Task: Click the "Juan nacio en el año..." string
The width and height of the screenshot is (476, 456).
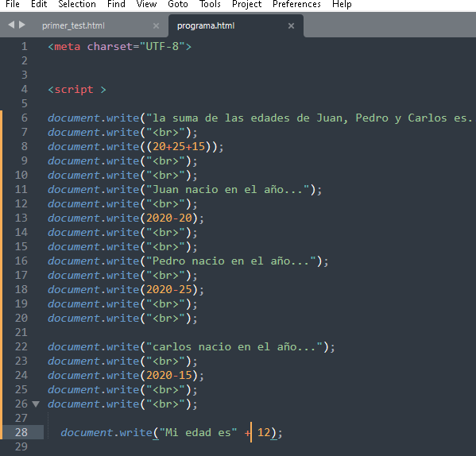Action: pos(228,190)
